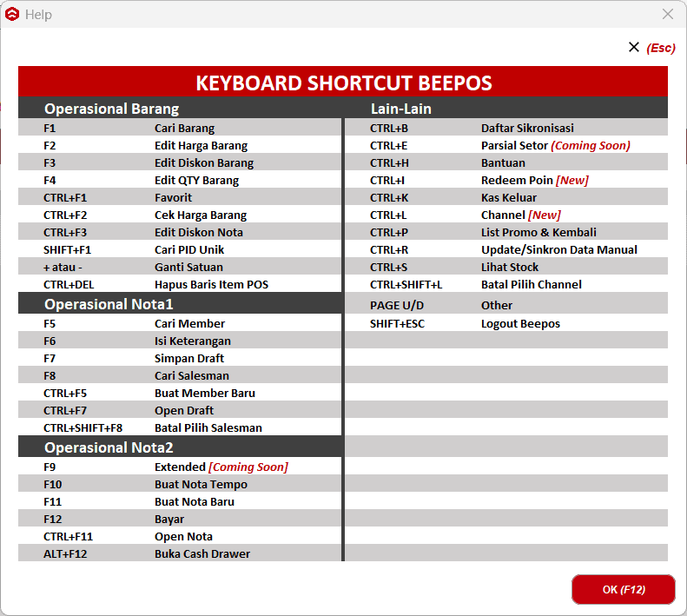Click 'Cari Salesman' text
This screenshot has height=616, width=687.
[191, 375]
